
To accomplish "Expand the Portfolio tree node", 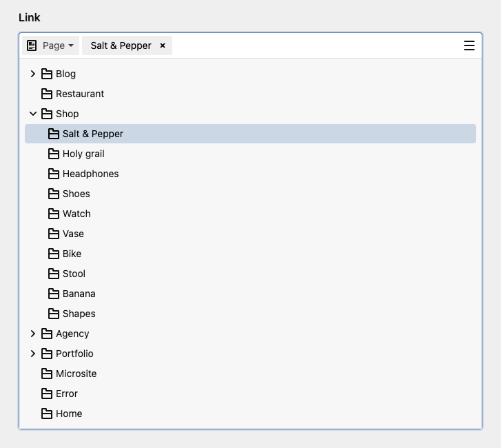I will pyautogui.click(x=33, y=354).
